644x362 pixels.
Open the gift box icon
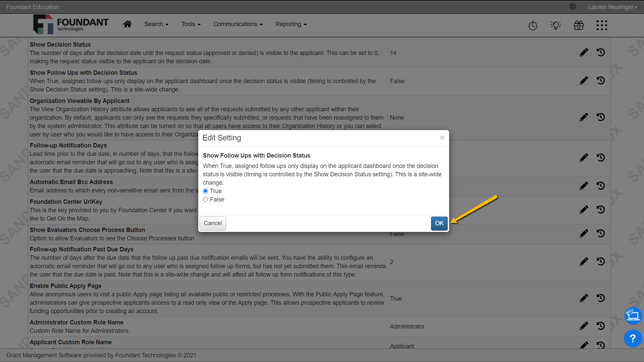[x=579, y=25]
